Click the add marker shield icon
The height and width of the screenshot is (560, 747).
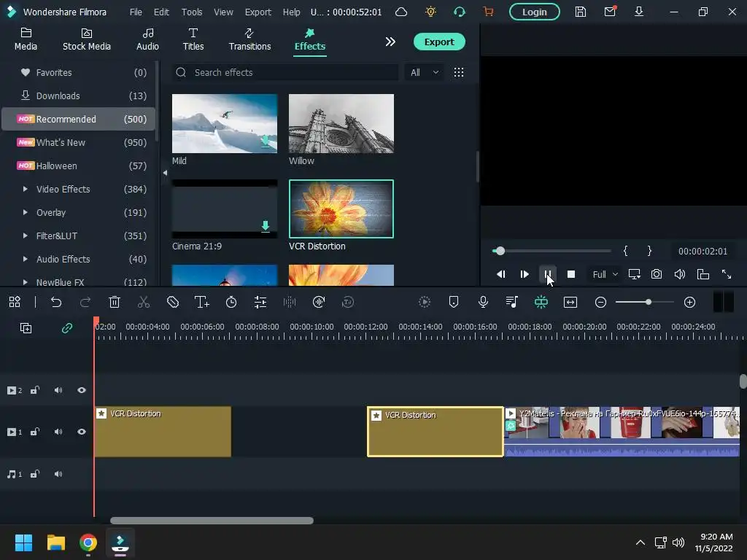point(454,302)
